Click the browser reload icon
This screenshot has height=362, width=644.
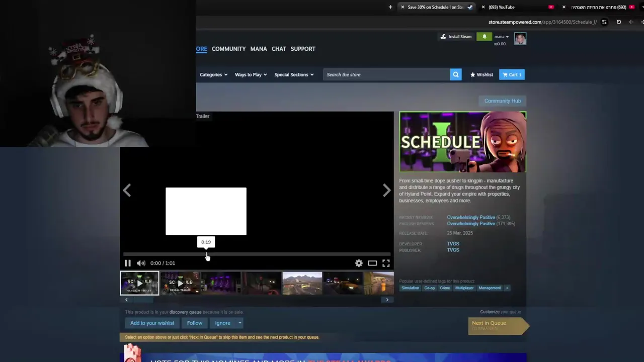click(619, 22)
